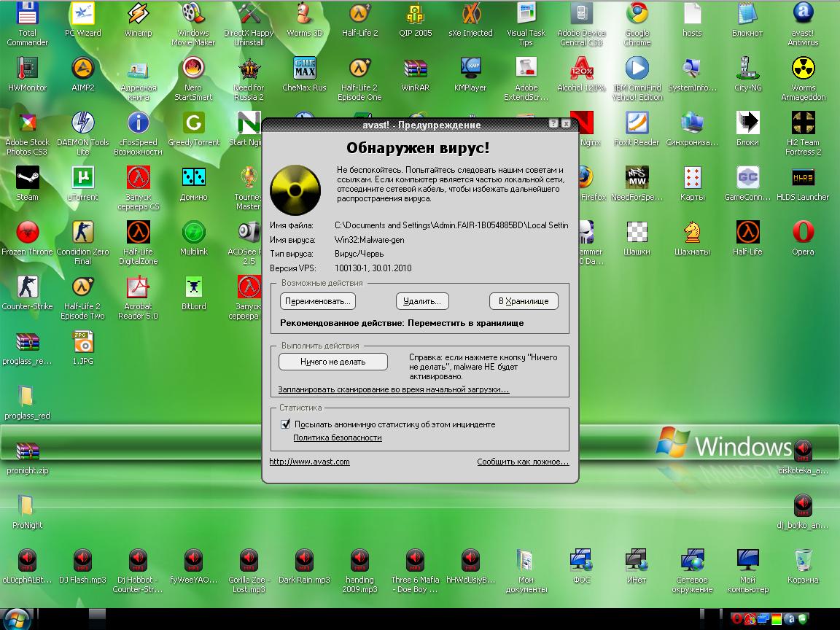The image size is (840, 630).
Task: Launch Winamp from the desktop
Action: pos(138,15)
